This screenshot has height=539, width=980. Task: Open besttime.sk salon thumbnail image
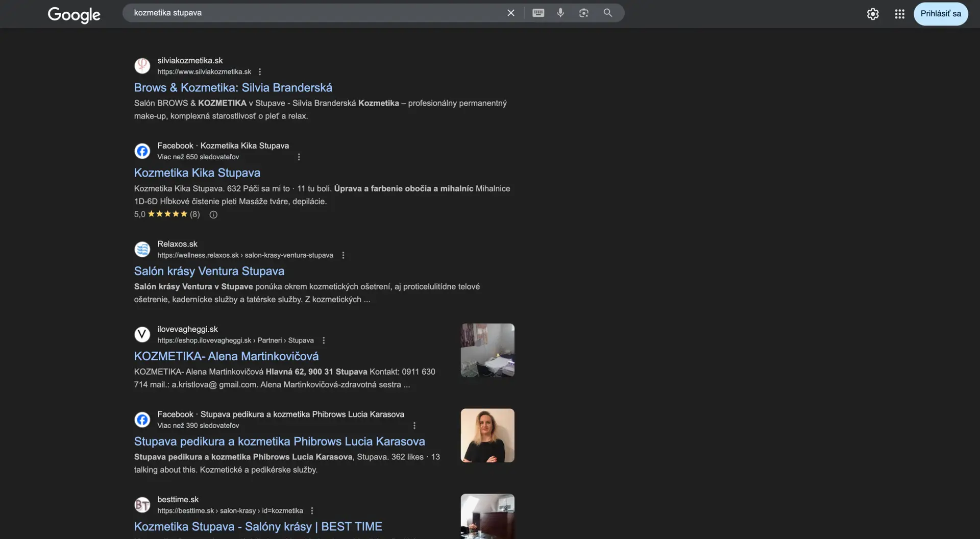click(487, 516)
